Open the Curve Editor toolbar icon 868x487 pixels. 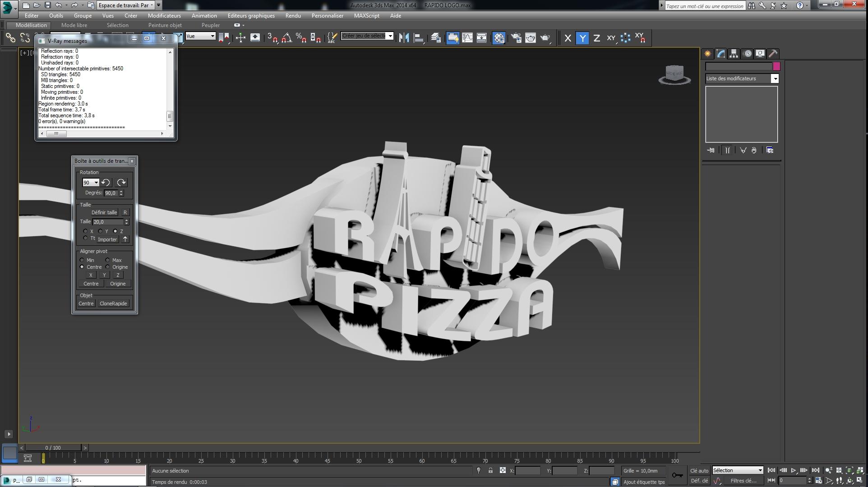tap(467, 38)
